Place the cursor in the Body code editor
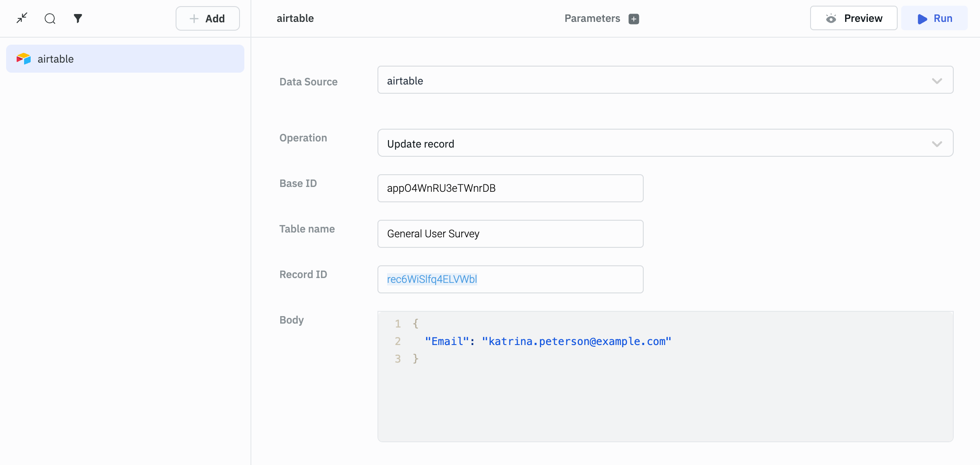 coord(665,377)
